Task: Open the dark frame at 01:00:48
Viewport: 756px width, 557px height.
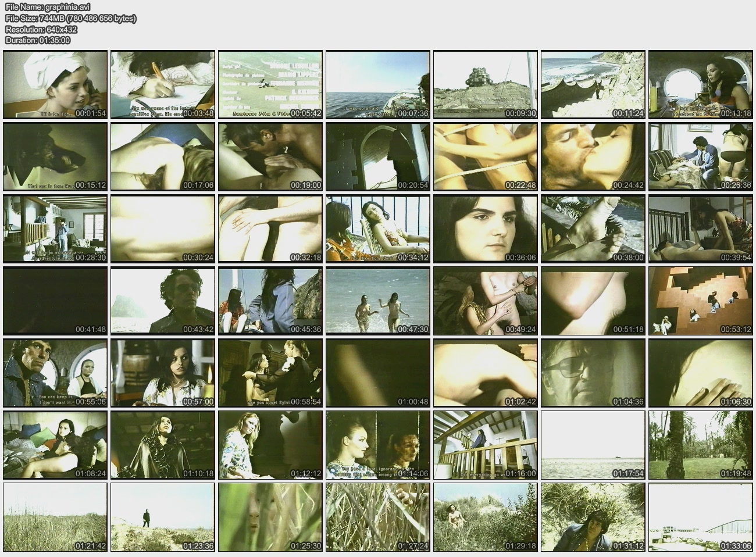Action: [x=378, y=373]
